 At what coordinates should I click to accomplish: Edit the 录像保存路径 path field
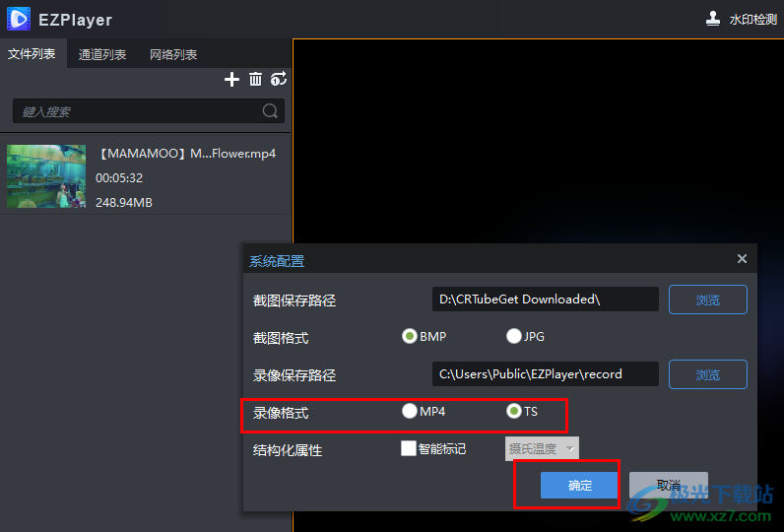point(545,374)
